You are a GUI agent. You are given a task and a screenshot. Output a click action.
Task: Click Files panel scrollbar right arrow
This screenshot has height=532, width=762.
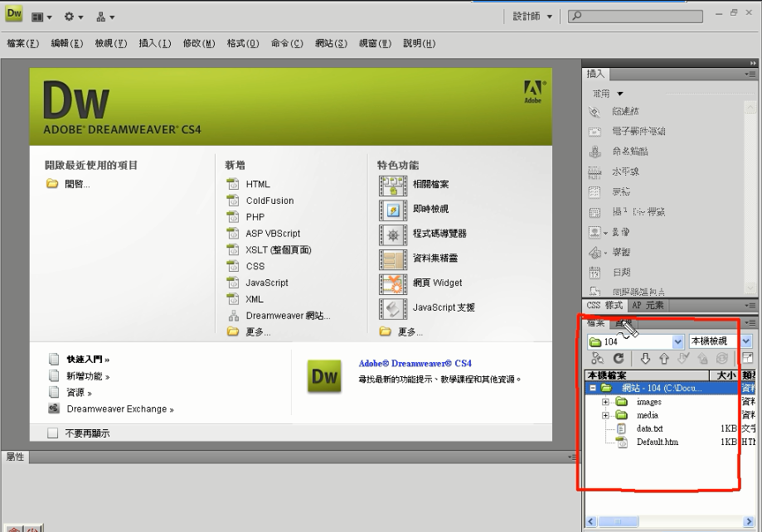(x=747, y=521)
